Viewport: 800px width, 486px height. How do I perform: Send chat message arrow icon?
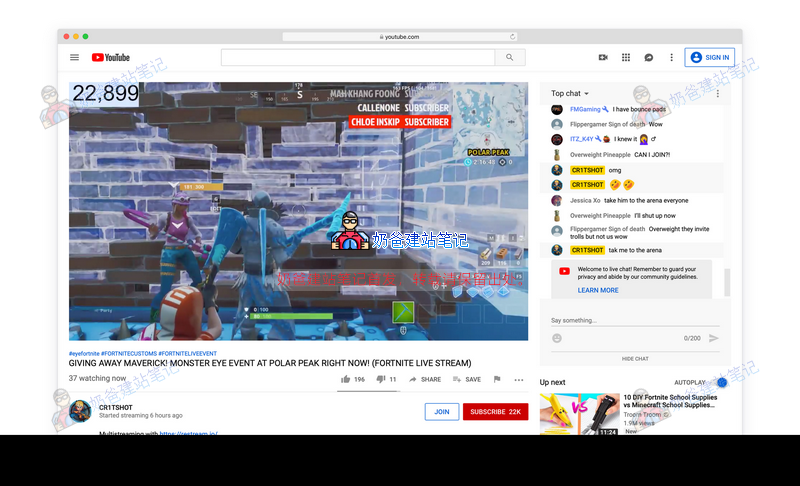pyautogui.click(x=714, y=338)
